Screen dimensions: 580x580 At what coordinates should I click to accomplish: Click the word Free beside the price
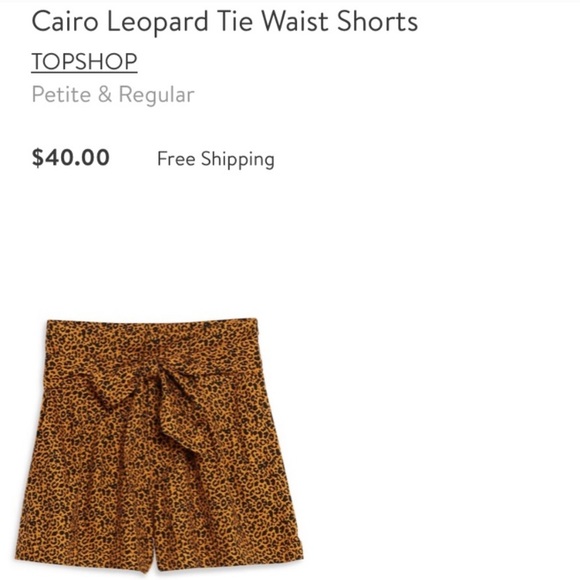[x=176, y=159]
